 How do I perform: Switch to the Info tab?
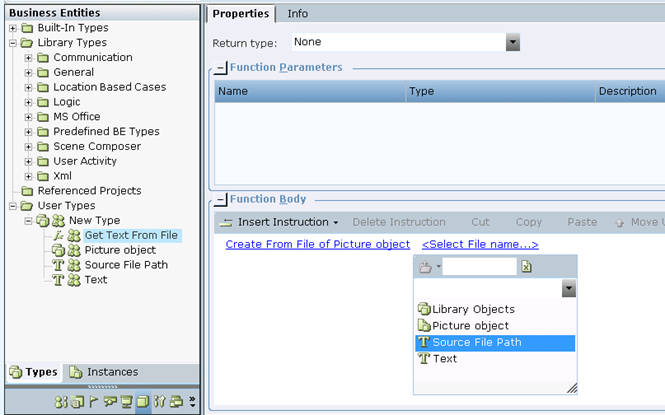tap(298, 14)
